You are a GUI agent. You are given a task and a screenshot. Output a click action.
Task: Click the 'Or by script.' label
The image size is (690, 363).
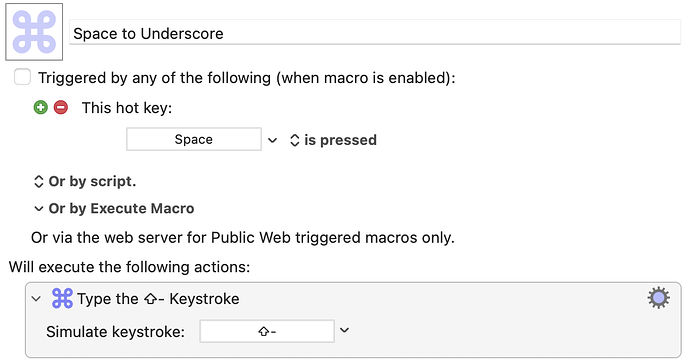(x=92, y=181)
